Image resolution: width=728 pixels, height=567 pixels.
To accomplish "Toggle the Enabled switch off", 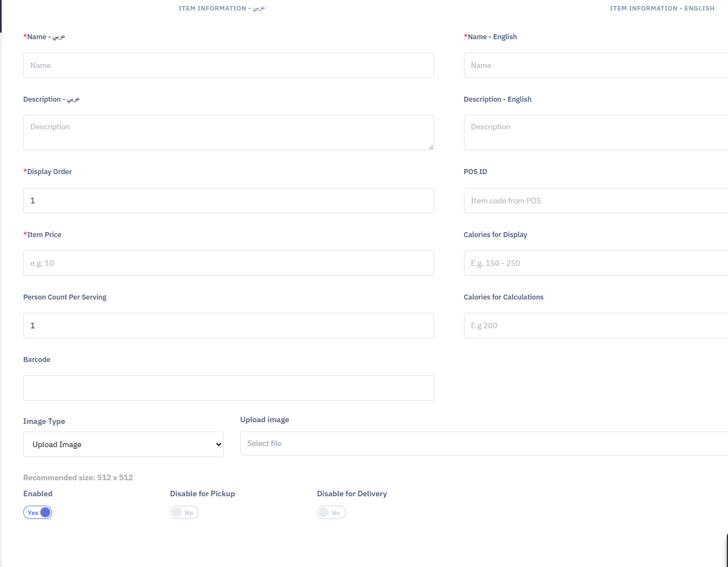I will [x=38, y=512].
